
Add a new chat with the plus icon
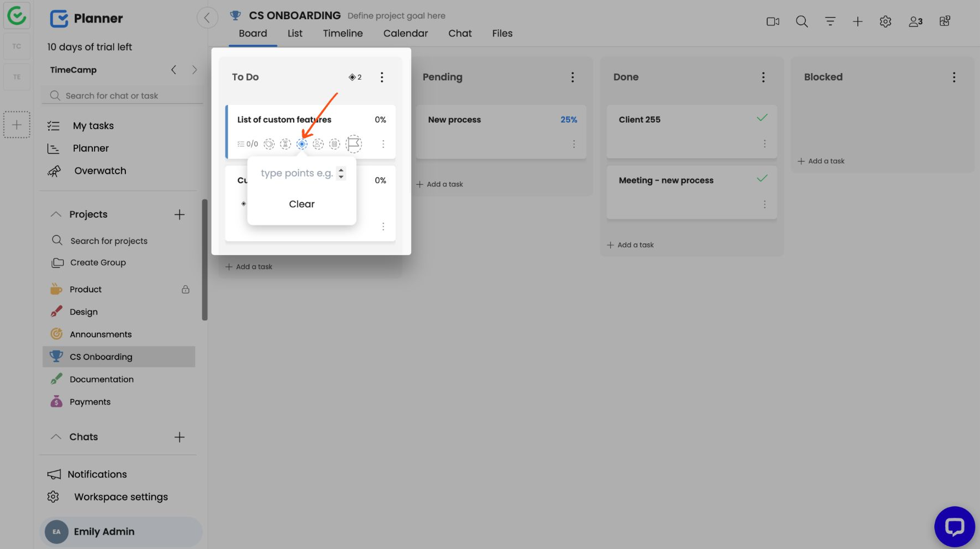(179, 437)
